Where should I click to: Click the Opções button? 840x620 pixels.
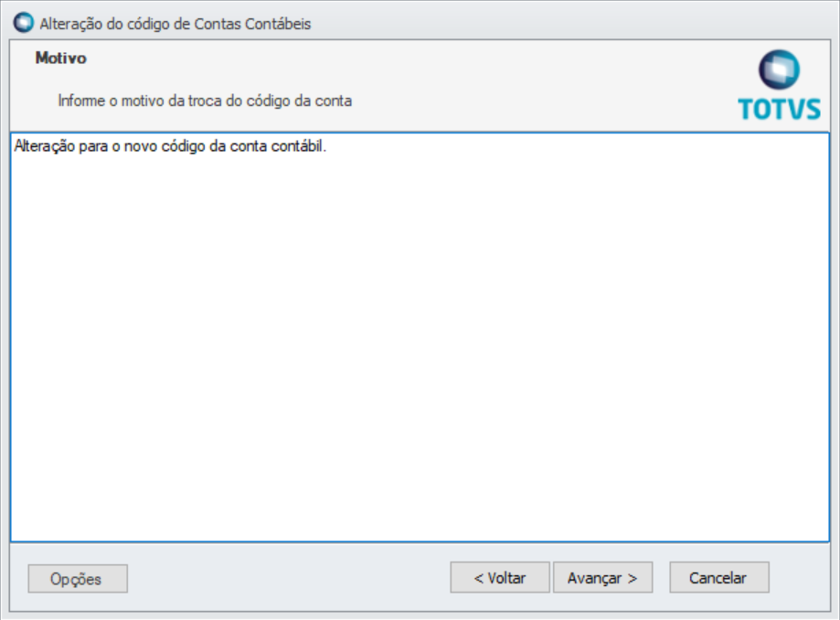point(78,578)
